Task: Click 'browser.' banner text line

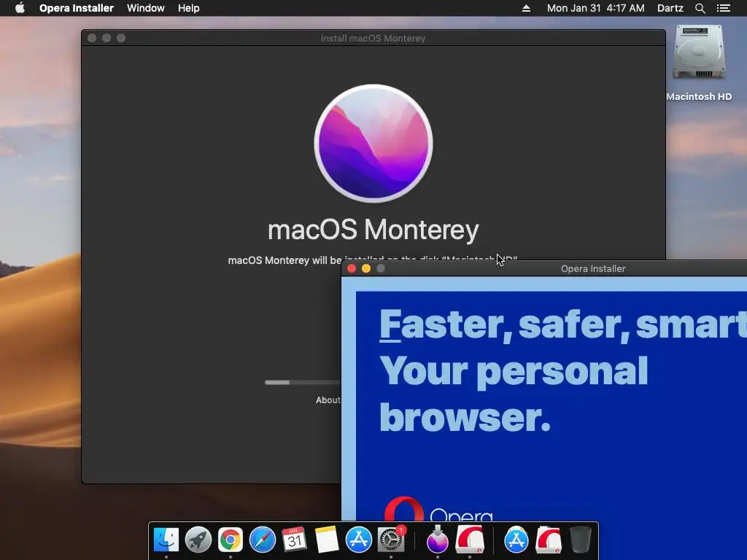Action: pos(465,417)
